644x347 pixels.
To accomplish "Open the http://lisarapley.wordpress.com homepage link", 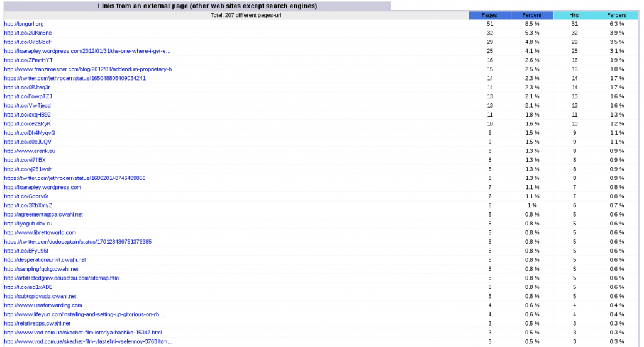I will pyautogui.click(x=43, y=187).
